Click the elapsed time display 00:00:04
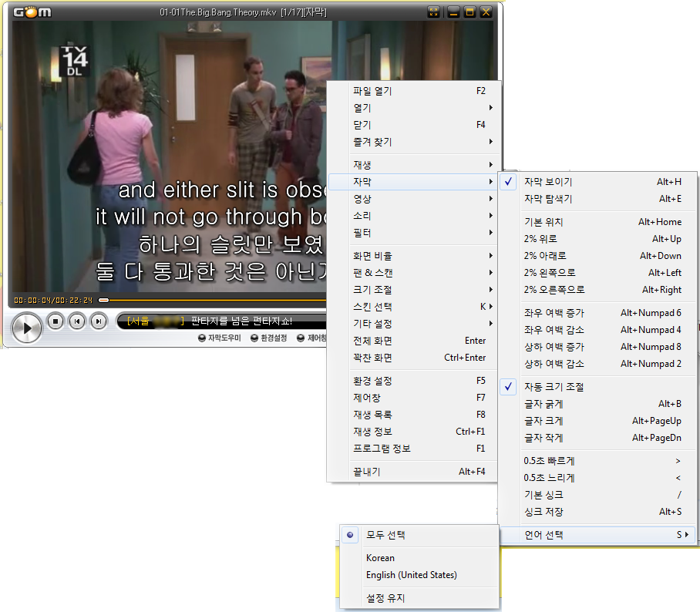This screenshot has height=612, width=700. click(33, 301)
